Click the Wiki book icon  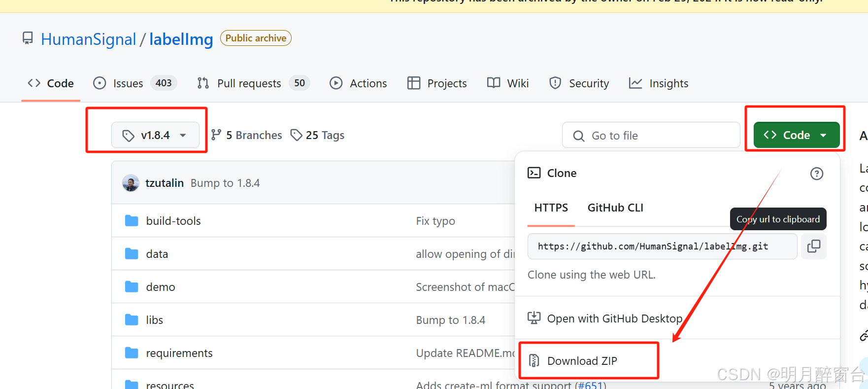[494, 82]
